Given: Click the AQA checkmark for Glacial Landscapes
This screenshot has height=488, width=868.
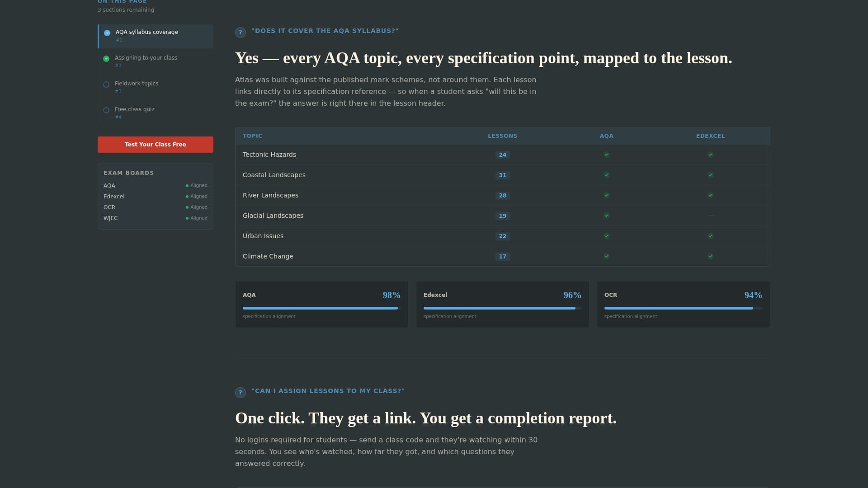Looking at the screenshot, I should coord(607,216).
